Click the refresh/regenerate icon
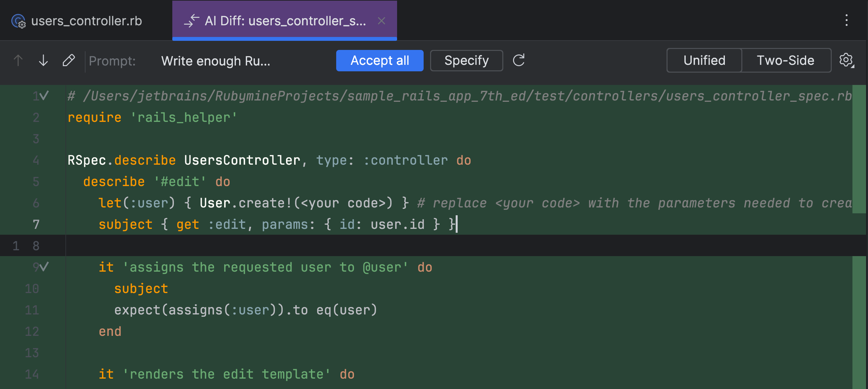Image resolution: width=868 pixels, height=389 pixels. [x=519, y=60]
